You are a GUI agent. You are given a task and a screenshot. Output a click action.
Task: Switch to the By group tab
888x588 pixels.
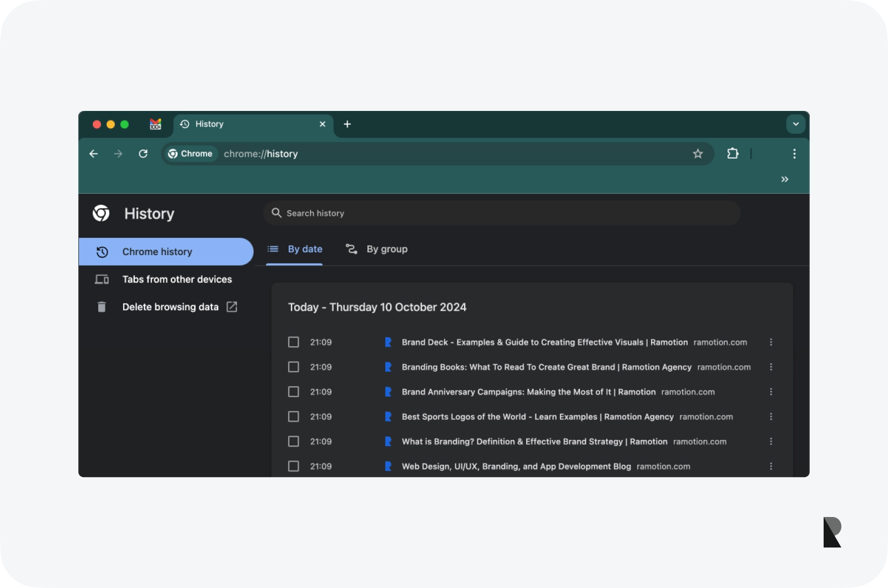click(x=377, y=249)
